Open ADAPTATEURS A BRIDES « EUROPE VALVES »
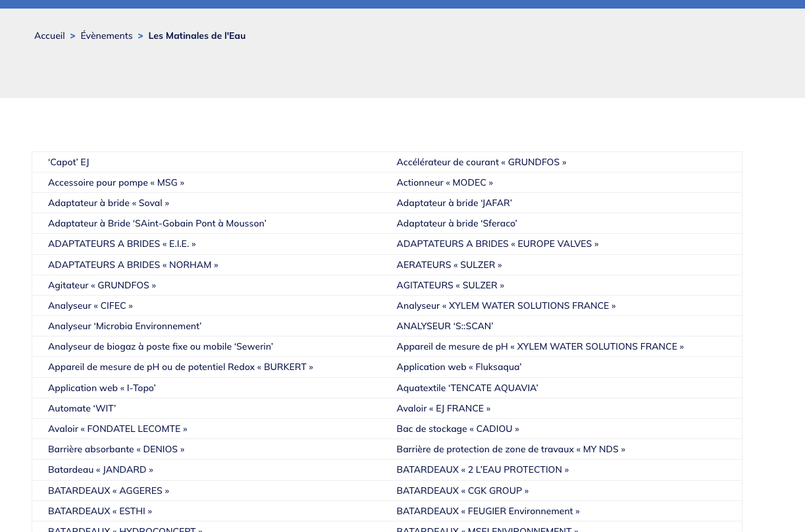The height and width of the screenshot is (532, 805). [x=498, y=244]
